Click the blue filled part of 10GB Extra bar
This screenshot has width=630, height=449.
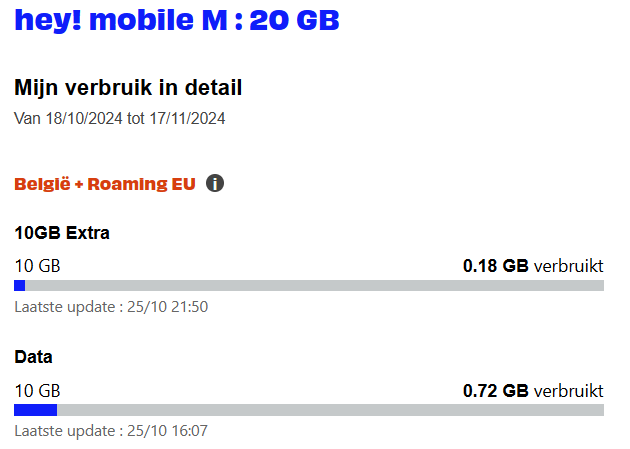19,286
